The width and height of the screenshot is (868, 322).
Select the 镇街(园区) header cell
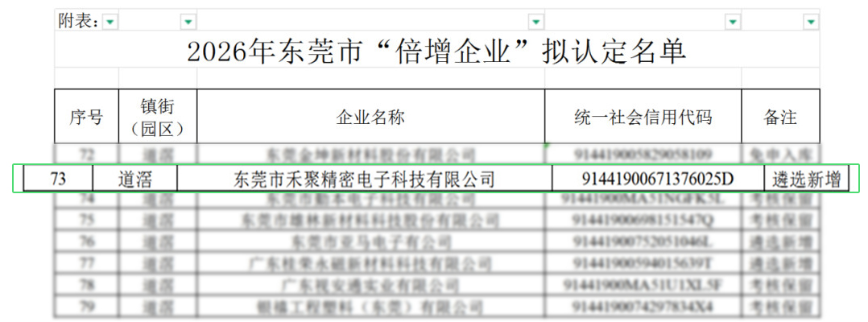coord(158,116)
